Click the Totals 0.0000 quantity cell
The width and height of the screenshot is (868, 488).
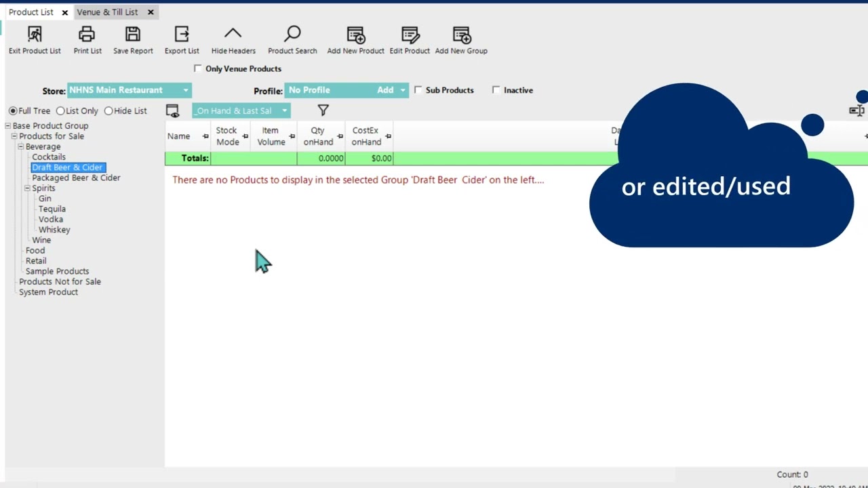click(x=321, y=158)
